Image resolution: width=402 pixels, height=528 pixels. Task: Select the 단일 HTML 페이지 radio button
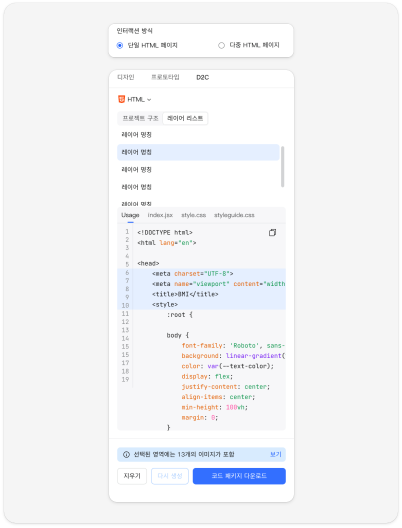tap(120, 45)
